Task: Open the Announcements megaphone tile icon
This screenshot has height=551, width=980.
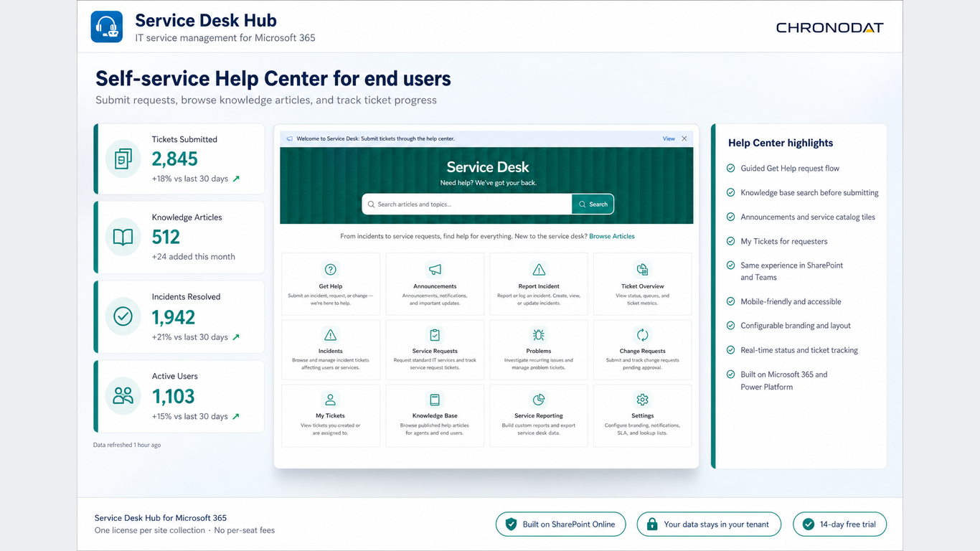Action: (x=435, y=270)
